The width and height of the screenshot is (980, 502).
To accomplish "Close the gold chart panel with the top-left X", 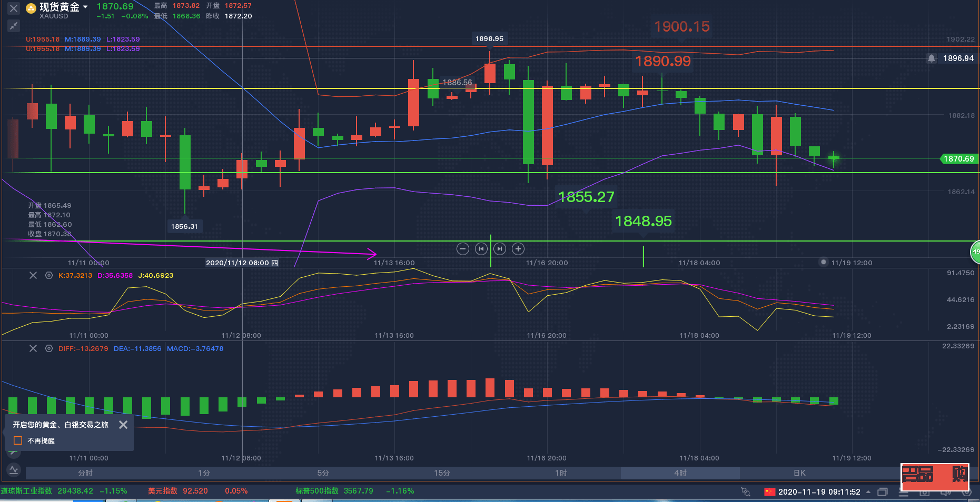I will [14, 8].
